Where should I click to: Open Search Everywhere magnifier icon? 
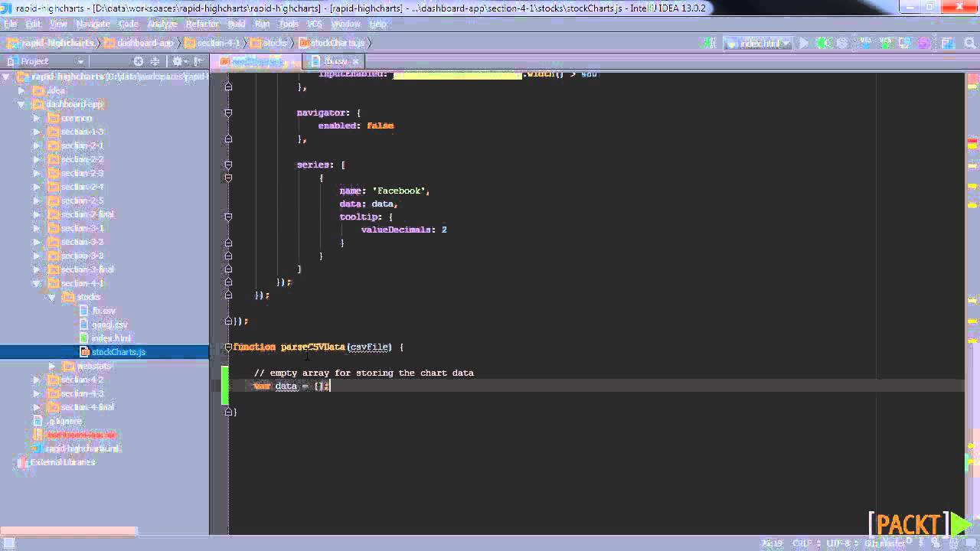pos(970,44)
